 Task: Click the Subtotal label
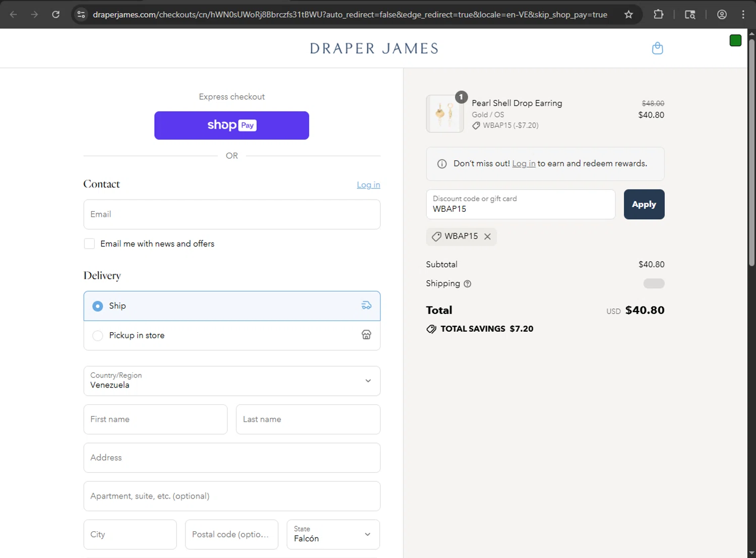442,265
